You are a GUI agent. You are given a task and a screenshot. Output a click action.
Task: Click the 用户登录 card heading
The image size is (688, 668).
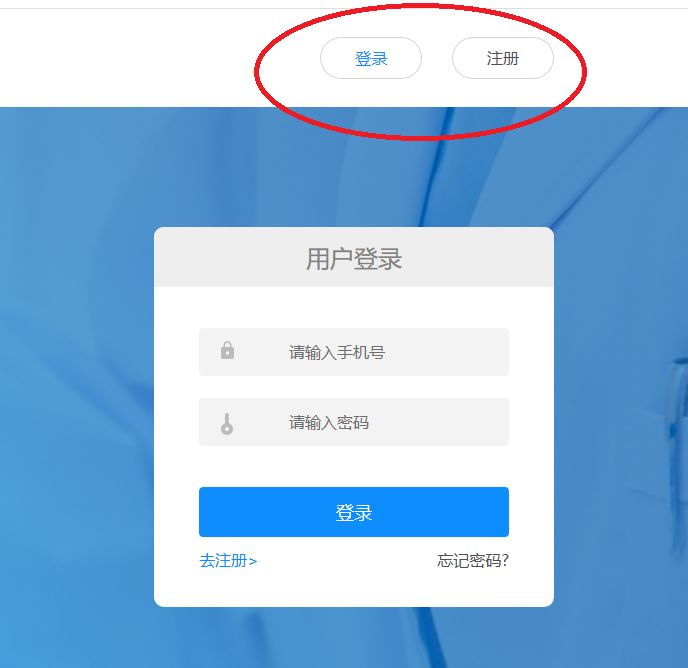click(354, 259)
